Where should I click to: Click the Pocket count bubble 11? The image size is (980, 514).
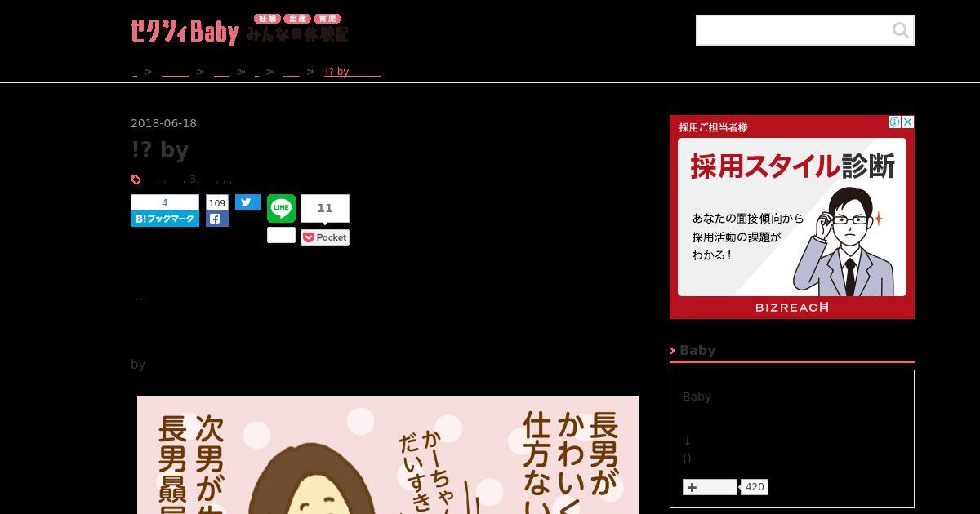coord(325,208)
